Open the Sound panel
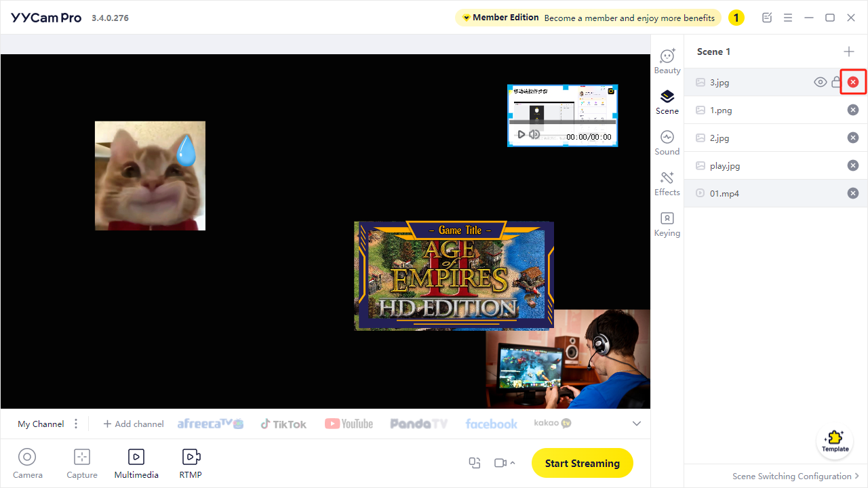The height and width of the screenshot is (488, 868). coord(667,143)
